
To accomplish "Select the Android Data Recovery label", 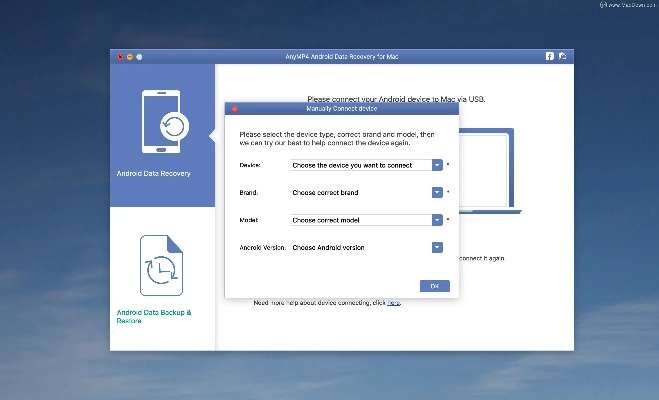I will click(153, 173).
